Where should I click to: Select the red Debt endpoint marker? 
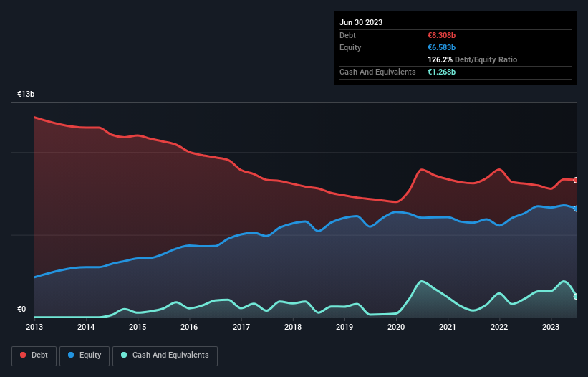point(576,180)
